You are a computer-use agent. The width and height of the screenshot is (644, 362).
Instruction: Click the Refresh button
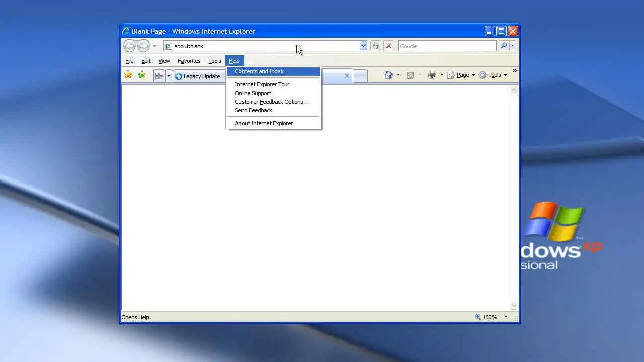coord(376,46)
